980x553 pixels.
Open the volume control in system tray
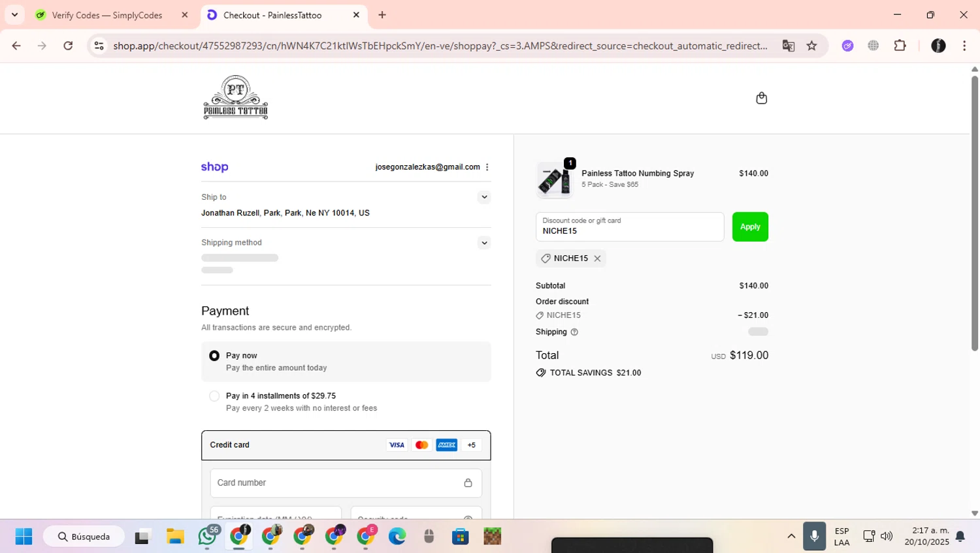pos(887,537)
